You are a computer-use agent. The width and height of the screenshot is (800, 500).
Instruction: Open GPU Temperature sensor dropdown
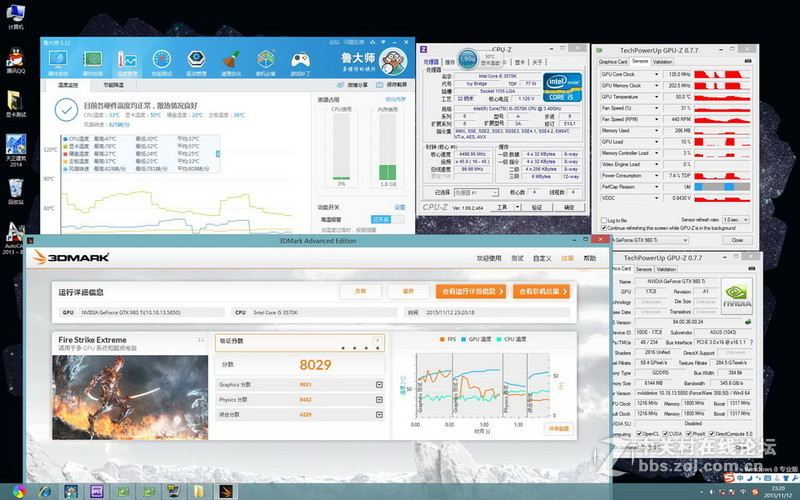click(x=657, y=97)
